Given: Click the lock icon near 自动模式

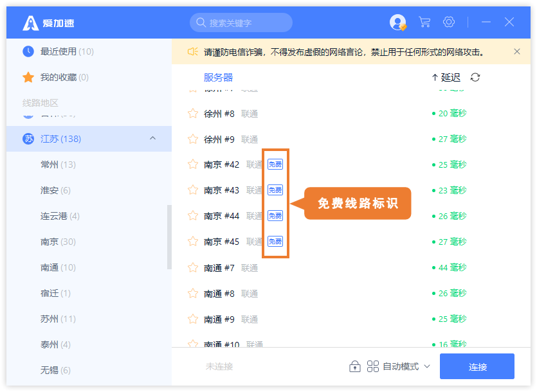Looking at the screenshot, I should click(x=355, y=366).
